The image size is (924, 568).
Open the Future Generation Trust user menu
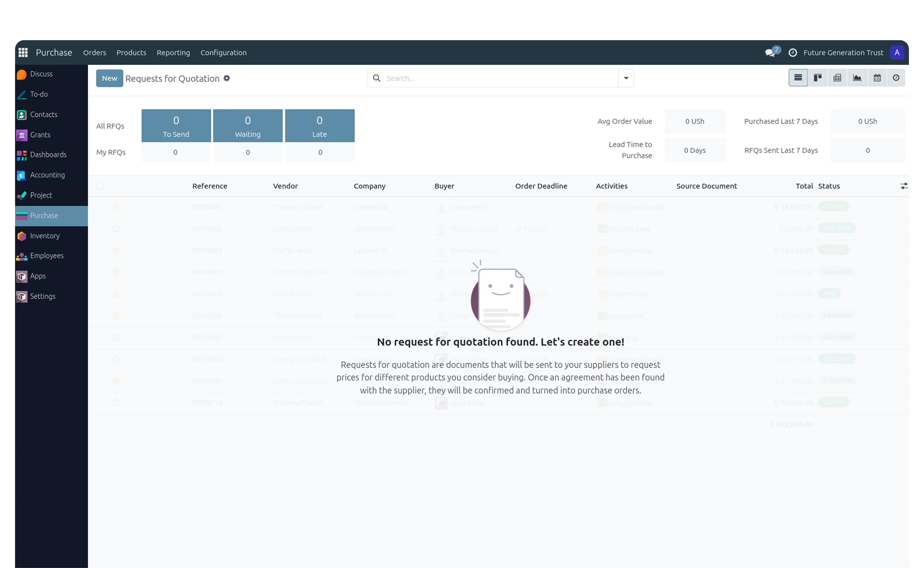click(843, 52)
